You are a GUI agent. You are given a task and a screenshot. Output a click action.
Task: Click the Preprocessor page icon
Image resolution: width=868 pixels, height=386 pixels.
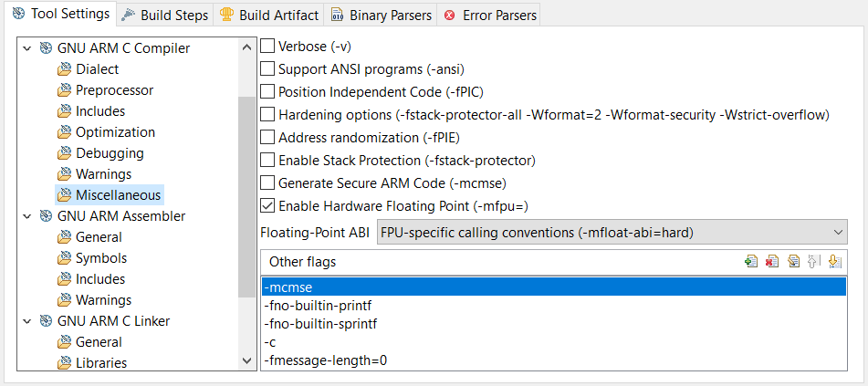[64, 90]
